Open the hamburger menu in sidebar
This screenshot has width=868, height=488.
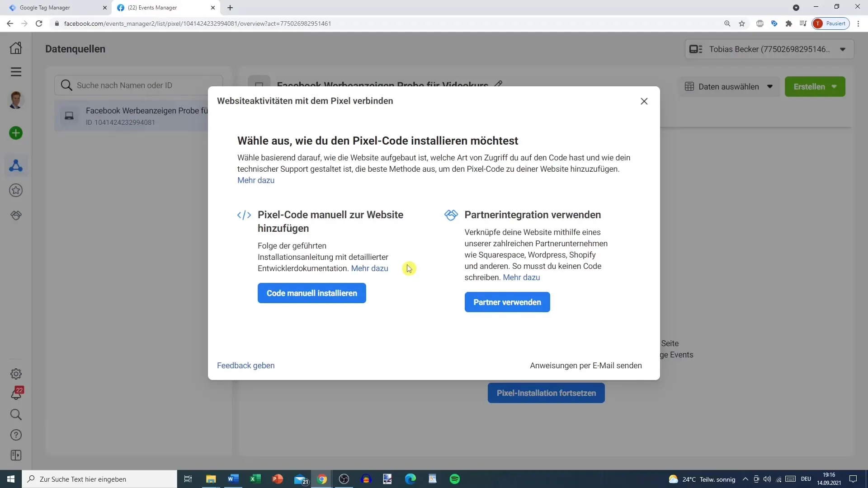pyautogui.click(x=16, y=72)
